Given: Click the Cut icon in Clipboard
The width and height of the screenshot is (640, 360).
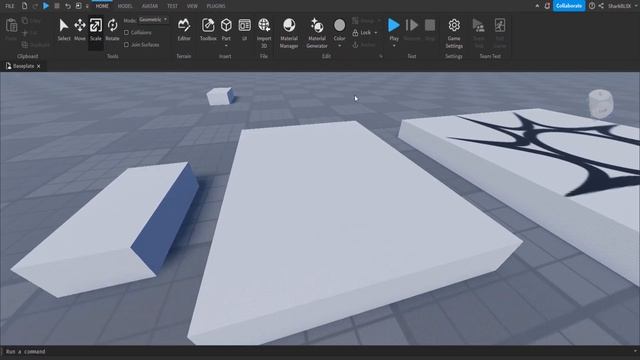Looking at the screenshot, I should click(25, 33).
